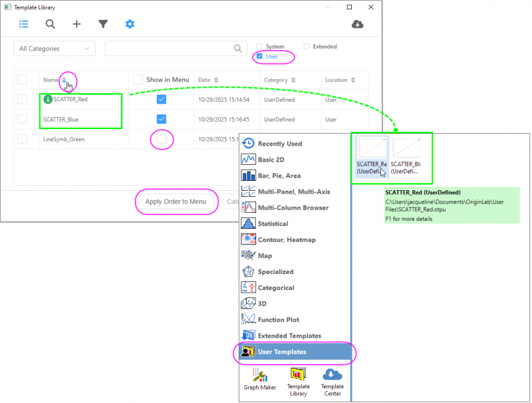Check Show in Menu for LineSymb_Green
The image size is (532, 403).
tap(162, 139)
